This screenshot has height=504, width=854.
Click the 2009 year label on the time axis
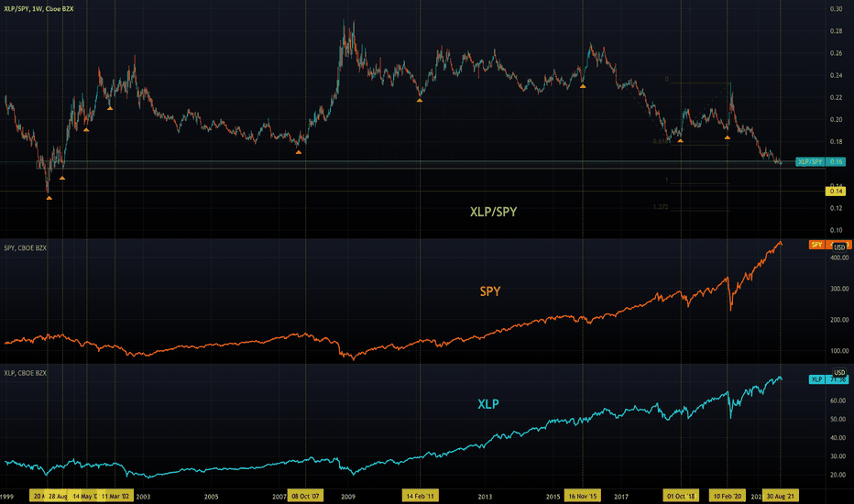click(x=348, y=497)
